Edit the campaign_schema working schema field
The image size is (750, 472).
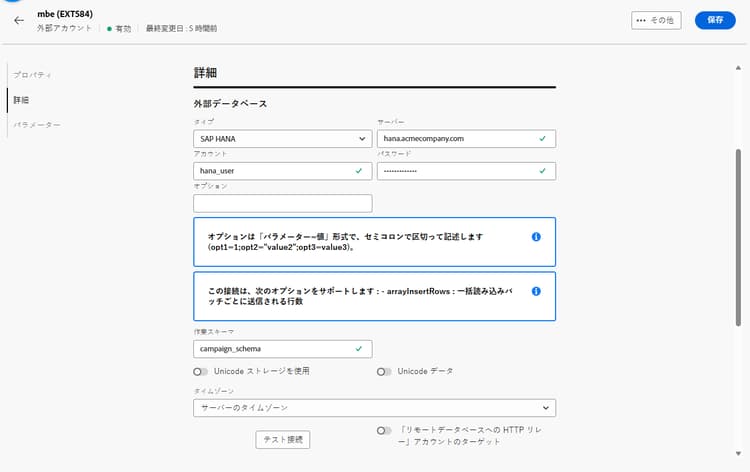[283, 349]
